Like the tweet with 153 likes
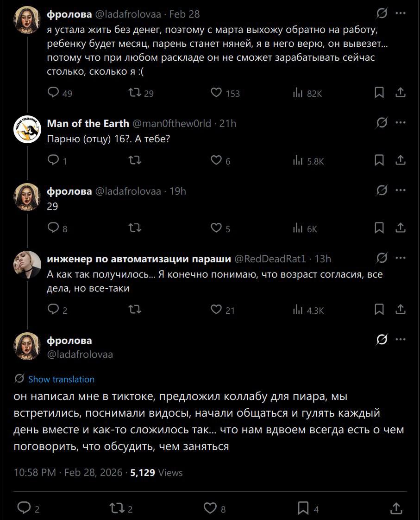Image resolution: width=420 pixels, height=520 pixels. (216, 93)
